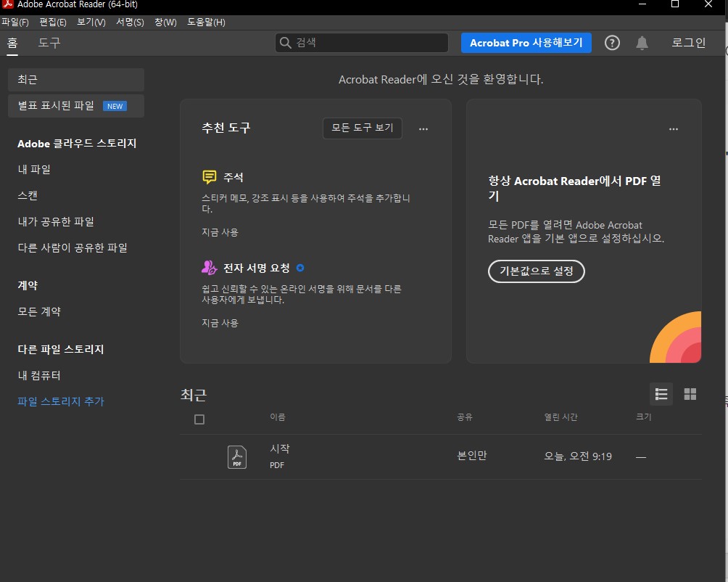Screen dimensions: 728x582
Task: Click the 오늘, 오전 9:19 opened time
Action: click(x=578, y=456)
